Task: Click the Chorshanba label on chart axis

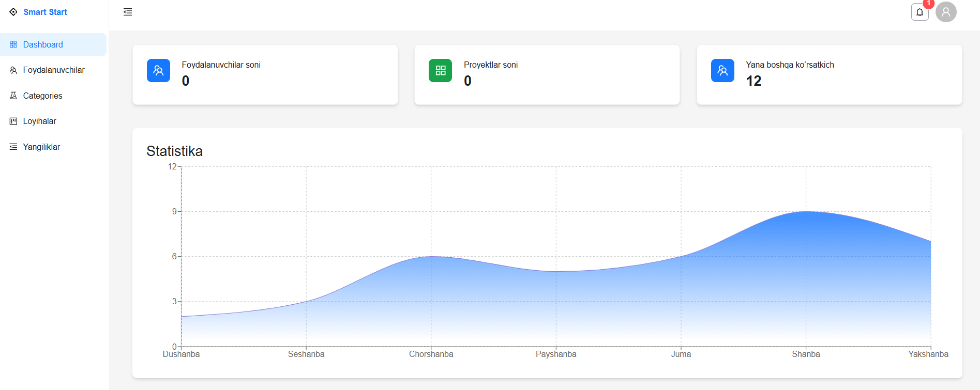Action: 431,354
